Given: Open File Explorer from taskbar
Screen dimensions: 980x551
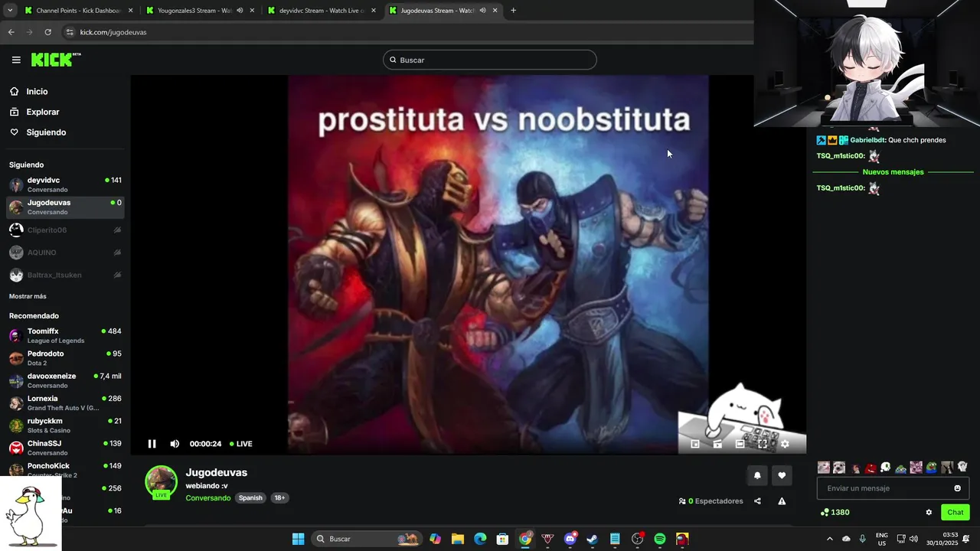Looking at the screenshot, I should coord(457,539).
